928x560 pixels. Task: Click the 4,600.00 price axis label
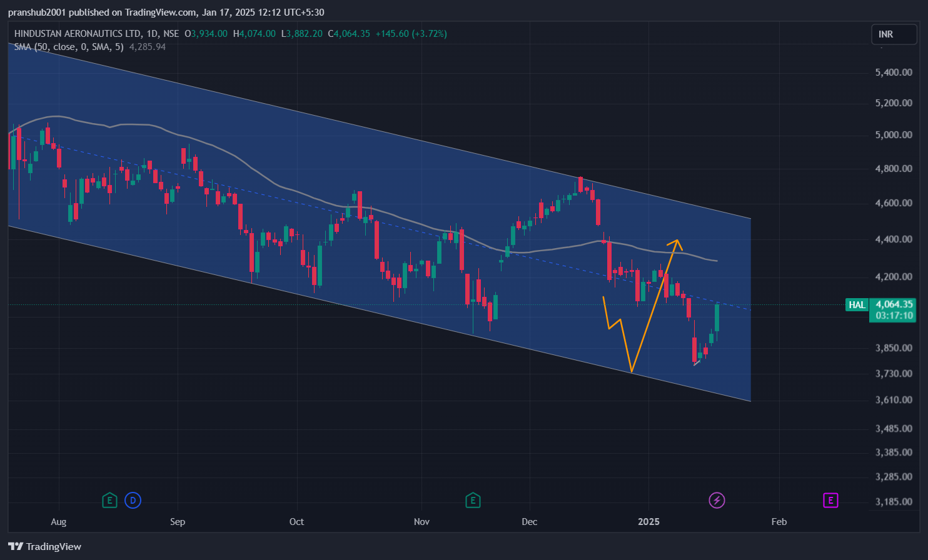[x=894, y=203]
